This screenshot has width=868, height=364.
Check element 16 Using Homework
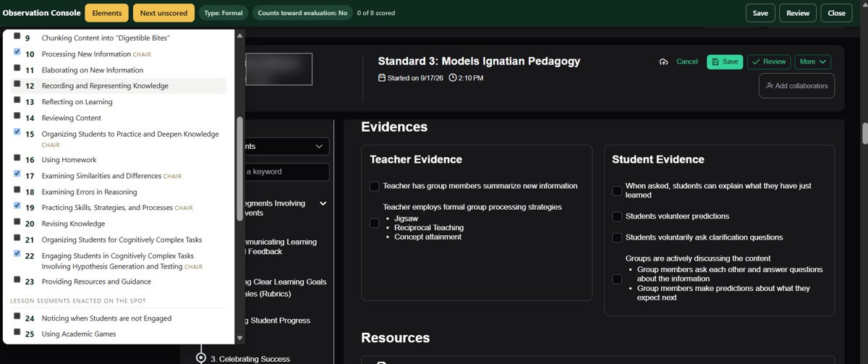[17, 158]
